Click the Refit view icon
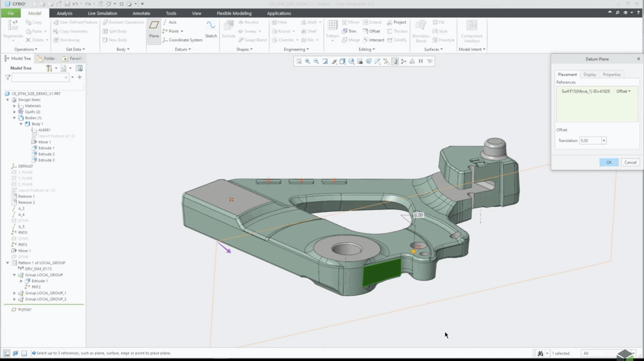The height and width of the screenshot is (361, 644). (299, 61)
